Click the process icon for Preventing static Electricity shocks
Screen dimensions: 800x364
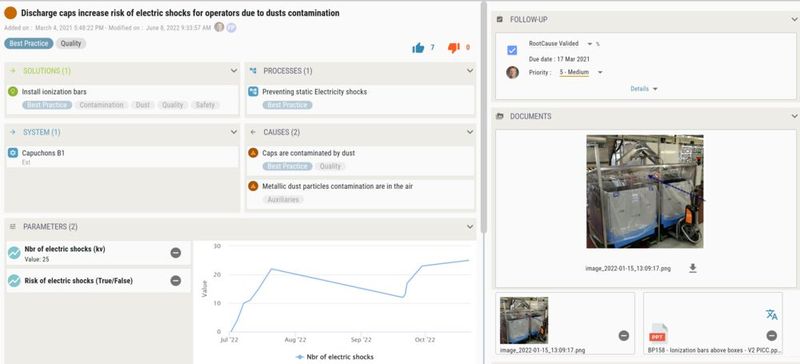pos(253,92)
